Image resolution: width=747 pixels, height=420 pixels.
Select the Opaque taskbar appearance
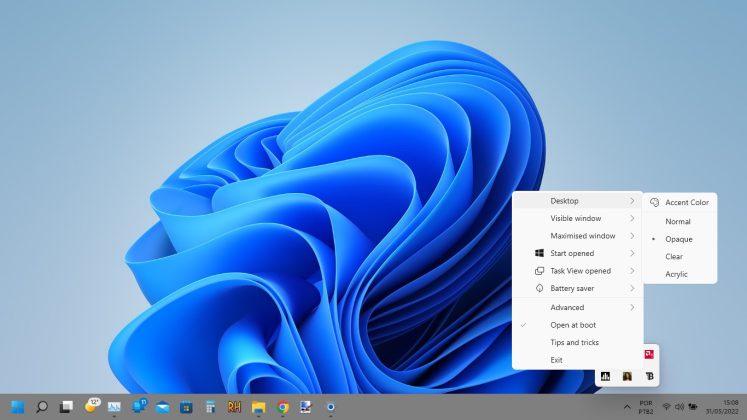point(680,239)
